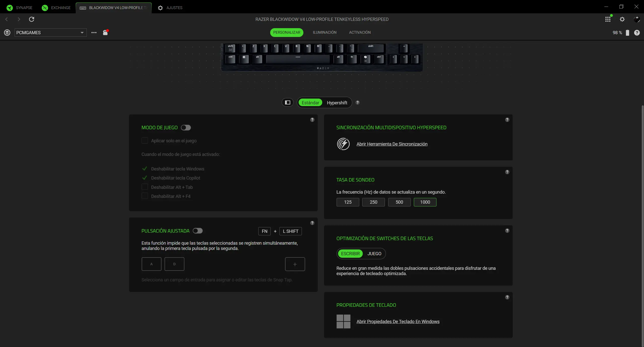Screen dimensions: 644x347
Task: Open the AJUSTES tab
Action: (170, 8)
